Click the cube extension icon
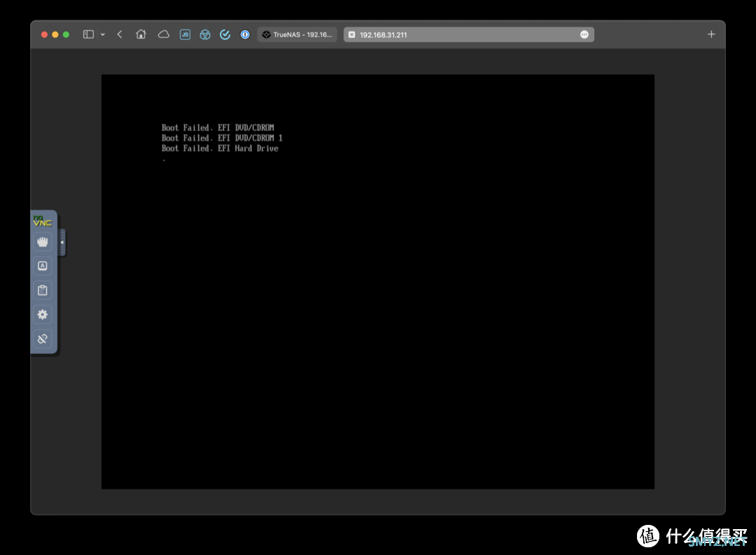Viewport: 756px width, 555px height. [205, 34]
